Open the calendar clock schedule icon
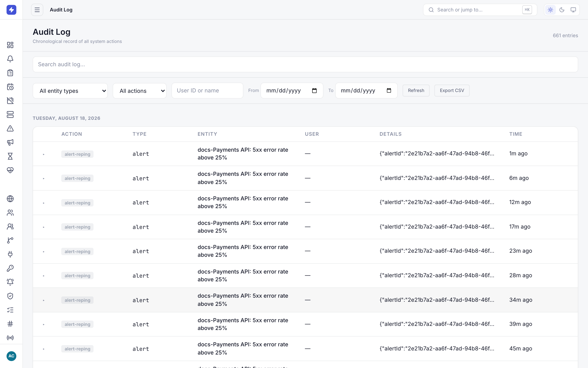Screen dimensions: 588x368 tap(10, 87)
